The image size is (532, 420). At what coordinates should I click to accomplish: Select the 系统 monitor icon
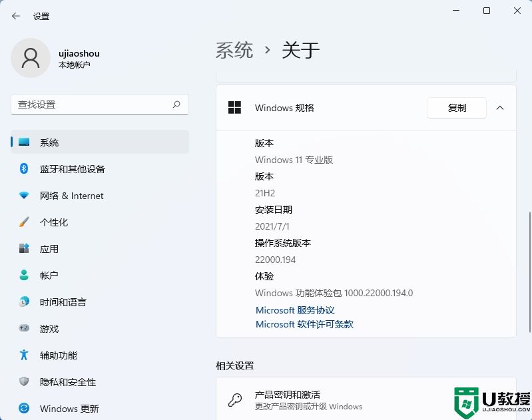pyautogui.click(x=24, y=142)
